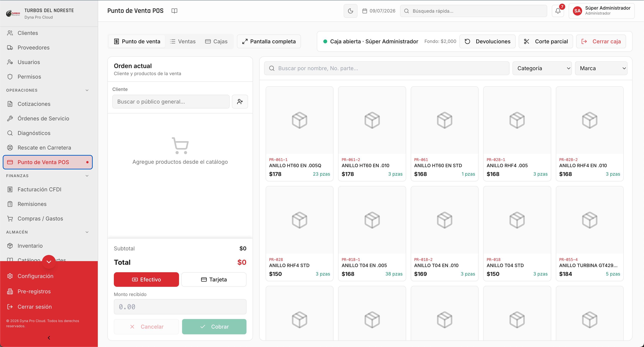The image size is (644, 347).
Task: Click the Turbos del Noreste logo
Action: (13, 13)
